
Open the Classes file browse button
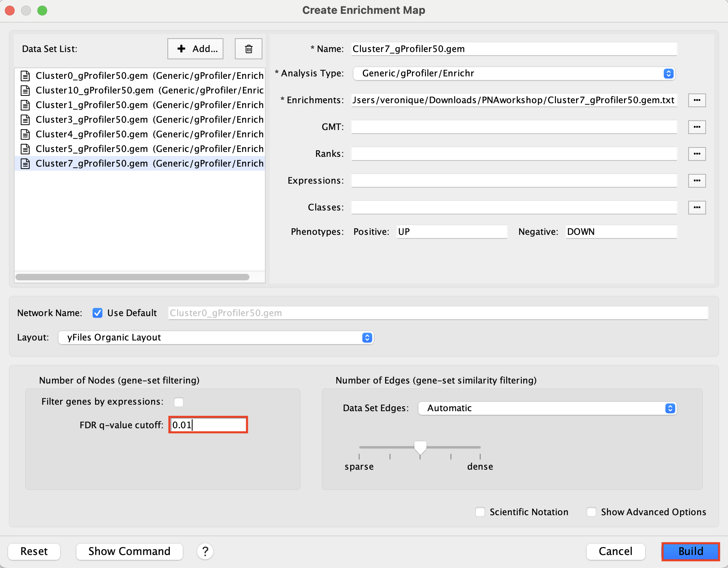click(697, 208)
